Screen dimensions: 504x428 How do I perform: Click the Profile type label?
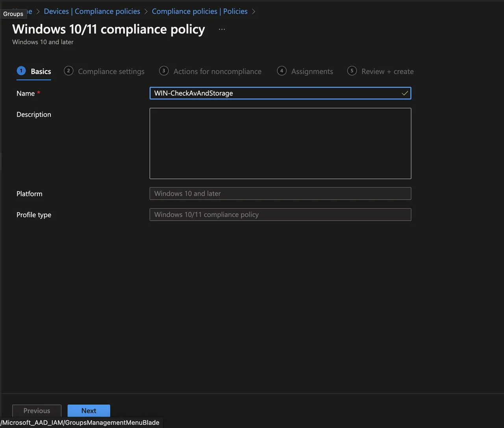click(x=34, y=215)
